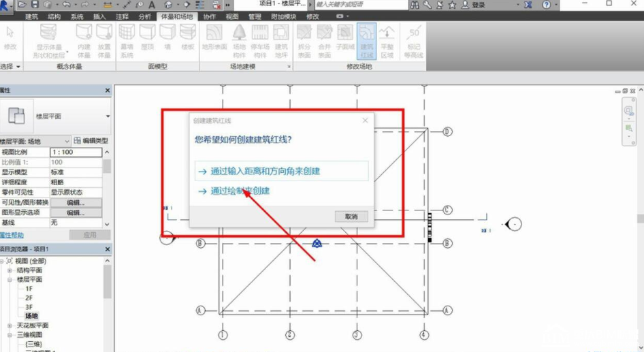
Task: Open the navigation wheel in the view
Action: click(628, 110)
